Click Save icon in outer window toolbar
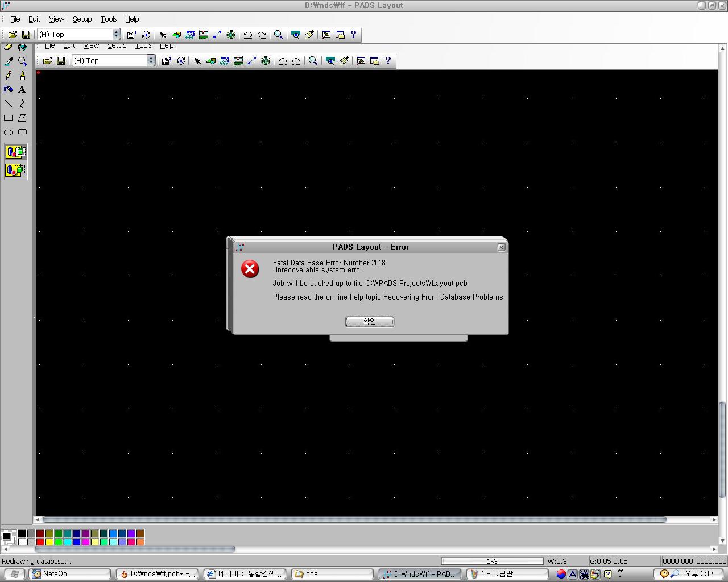This screenshot has height=582, width=728. tap(26, 34)
